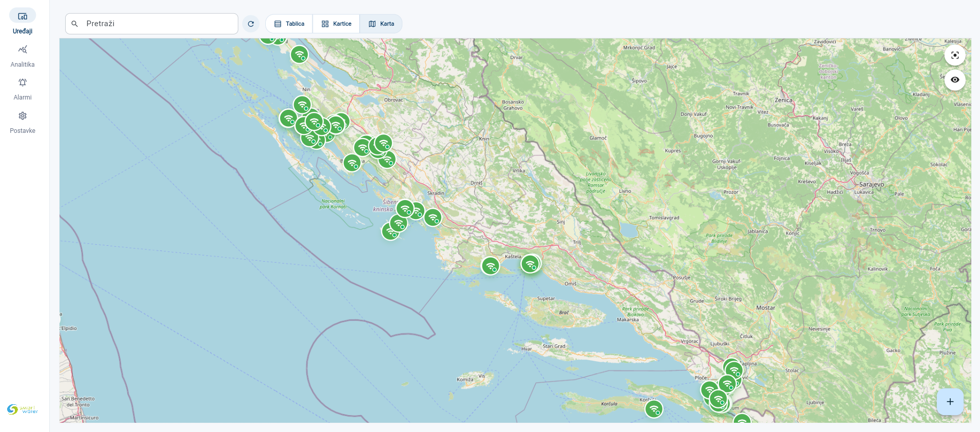This screenshot has width=980, height=432.
Task: Go to Analitika in the sidebar
Action: click(23, 56)
